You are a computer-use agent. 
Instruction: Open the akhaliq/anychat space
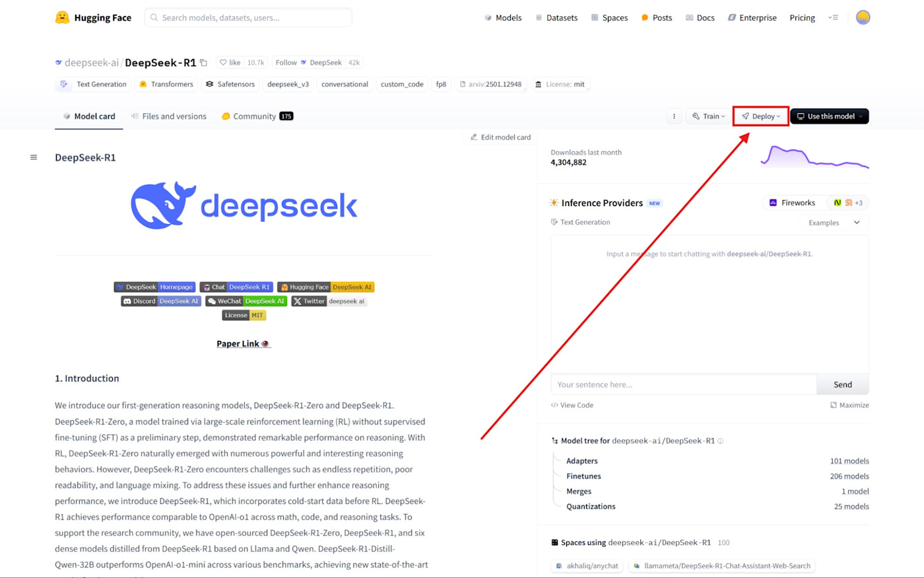click(587, 566)
